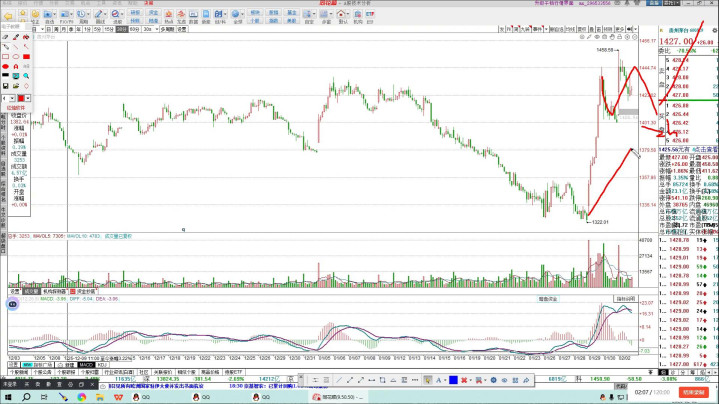Select the hollow rectangle drawing tool

coord(7,57)
